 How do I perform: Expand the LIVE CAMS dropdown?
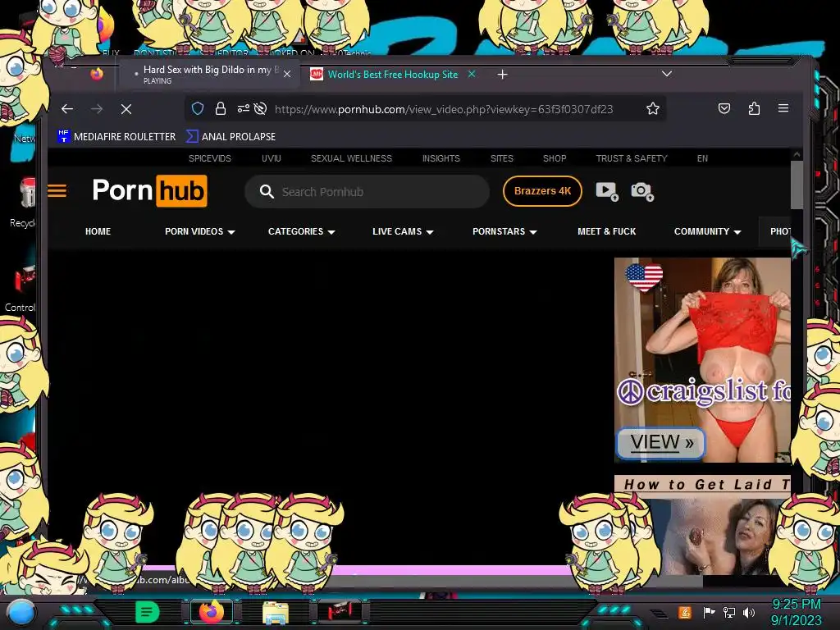click(x=403, y=231)
